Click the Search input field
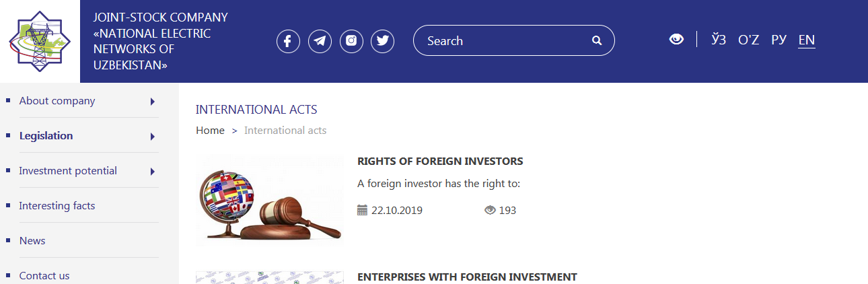The width and height of the screenshot is (868, 284). click(x=505, y=41)
